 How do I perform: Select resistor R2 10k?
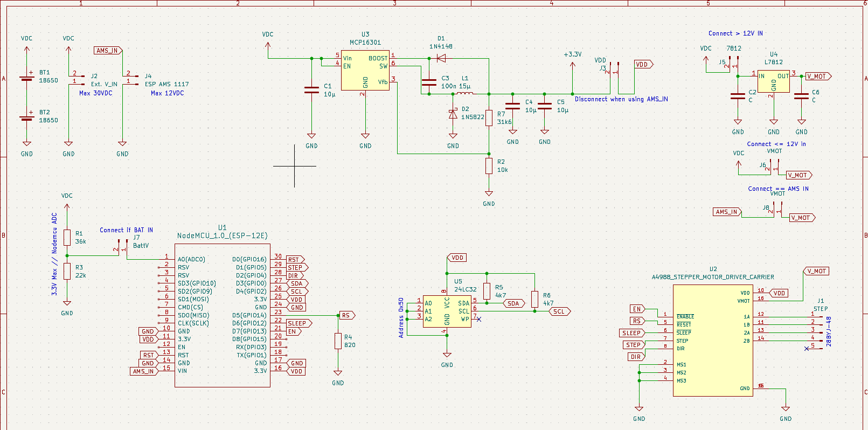click(x=489, y=166)
